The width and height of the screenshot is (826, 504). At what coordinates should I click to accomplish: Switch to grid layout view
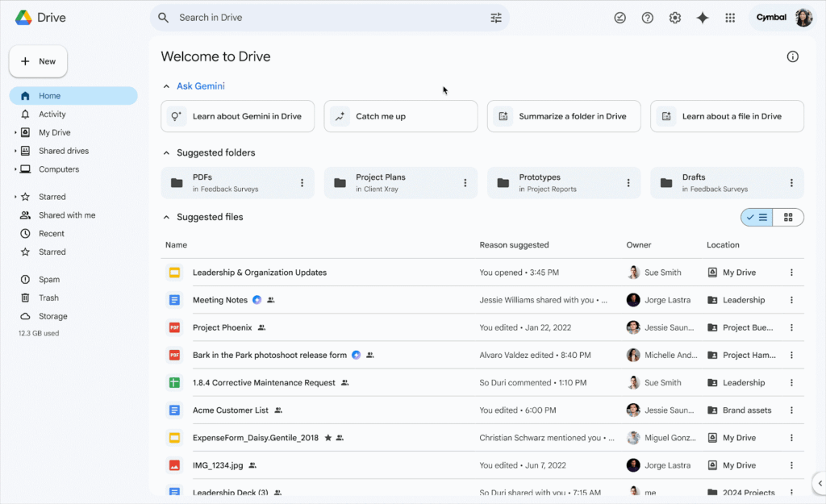coord(788,217)
